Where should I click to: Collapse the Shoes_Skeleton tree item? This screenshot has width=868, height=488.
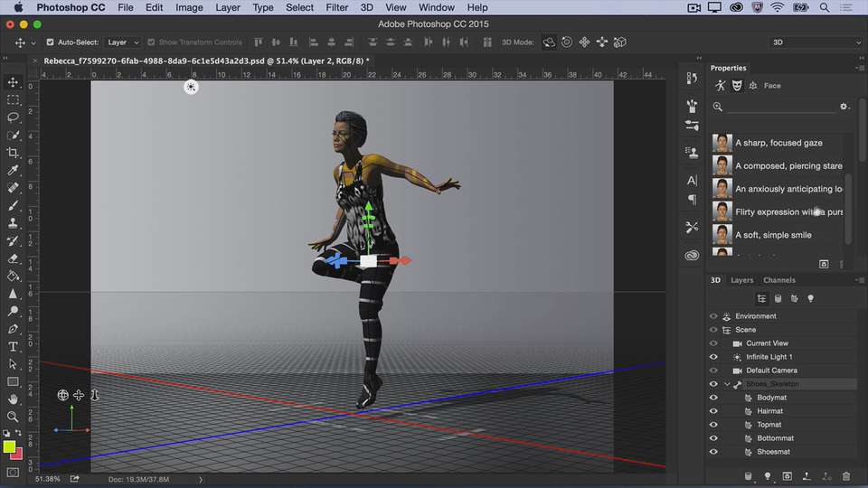coord(727,384)
